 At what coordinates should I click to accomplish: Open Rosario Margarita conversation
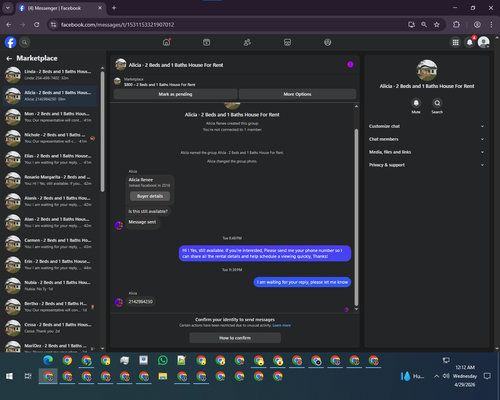50,180
